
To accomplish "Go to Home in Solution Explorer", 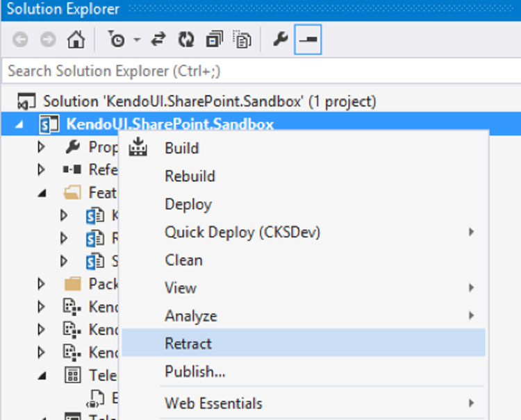I will pos(76,40).
